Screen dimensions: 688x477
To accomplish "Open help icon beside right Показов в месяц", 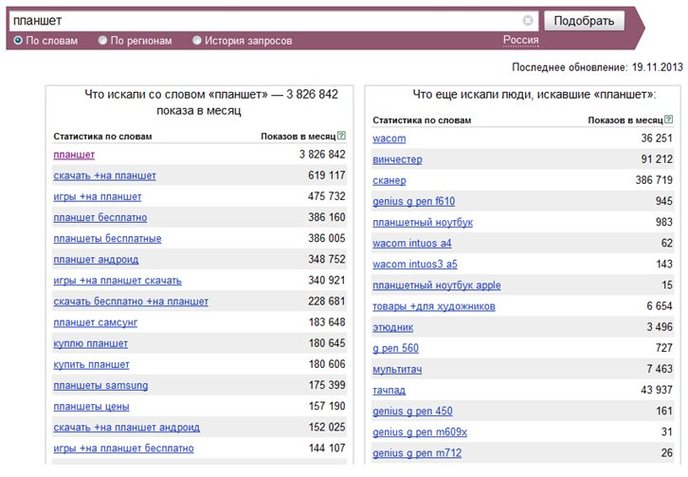I will pyautogui.click(x=668, y=119).
